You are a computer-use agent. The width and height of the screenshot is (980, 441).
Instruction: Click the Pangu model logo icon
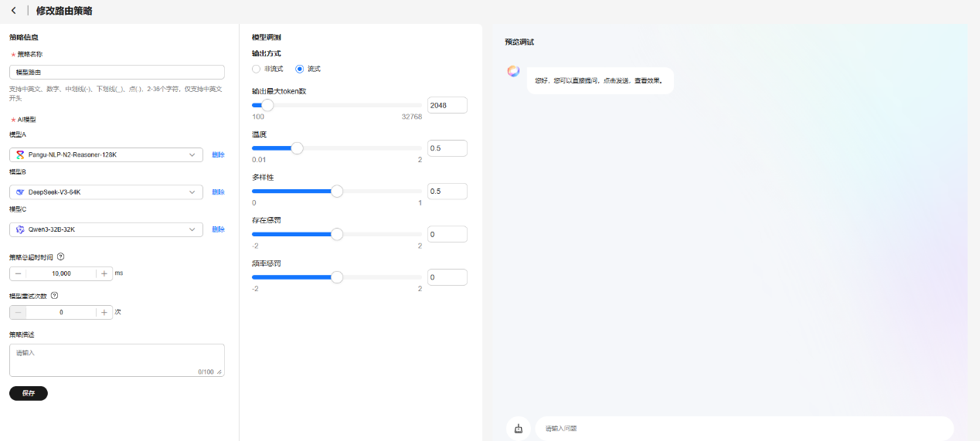[x=20, y=154]
